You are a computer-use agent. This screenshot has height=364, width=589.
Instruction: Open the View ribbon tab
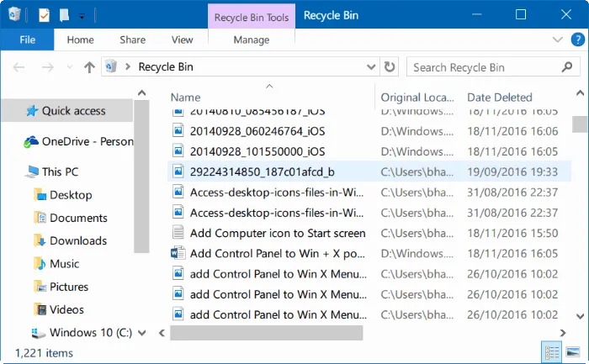click(182, 40)
